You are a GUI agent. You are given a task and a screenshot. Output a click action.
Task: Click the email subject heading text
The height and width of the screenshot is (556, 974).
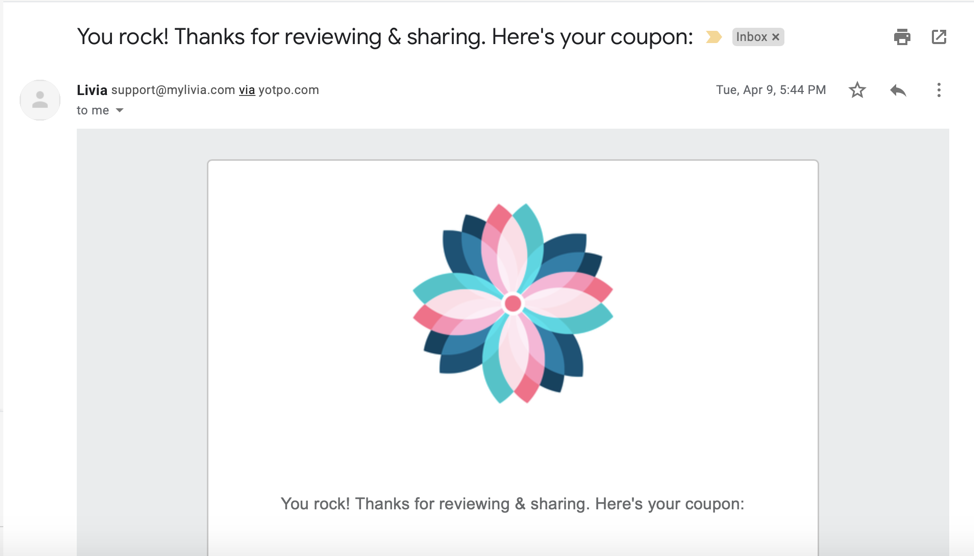(385, 37)
